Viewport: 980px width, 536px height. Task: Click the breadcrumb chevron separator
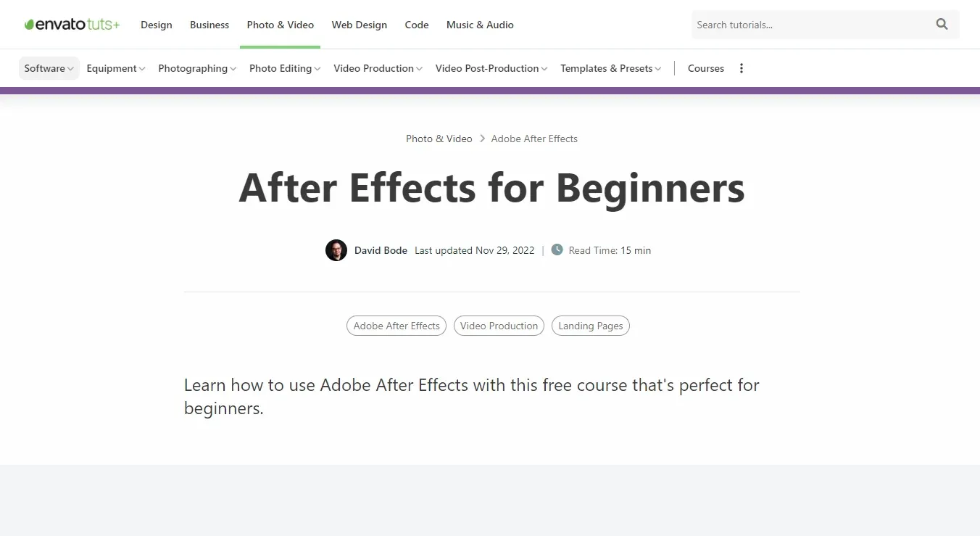click(482, 139)
